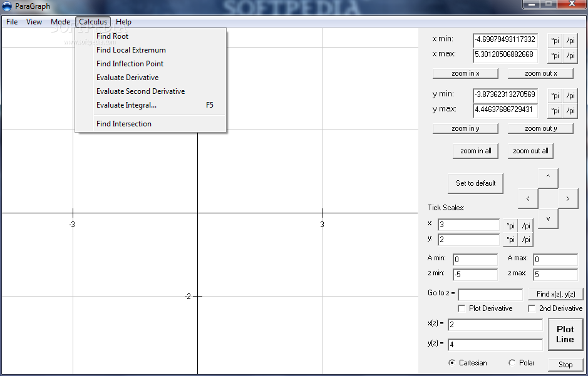Choose Find Local Extremum
The width and height of the screenshot is (588, 376).
coord(151,50)
